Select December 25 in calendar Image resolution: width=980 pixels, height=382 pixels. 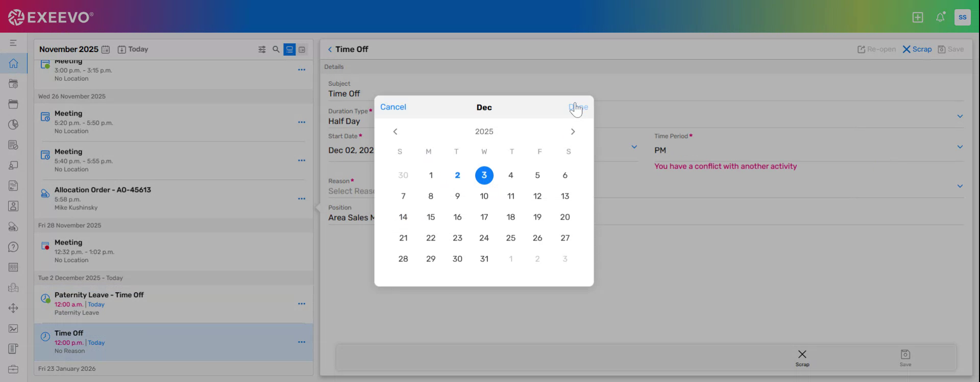click(x=511, y=238)
